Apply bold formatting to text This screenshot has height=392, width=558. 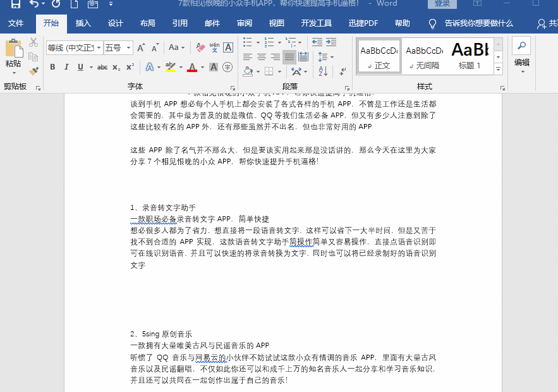click(x=52, y=67)
